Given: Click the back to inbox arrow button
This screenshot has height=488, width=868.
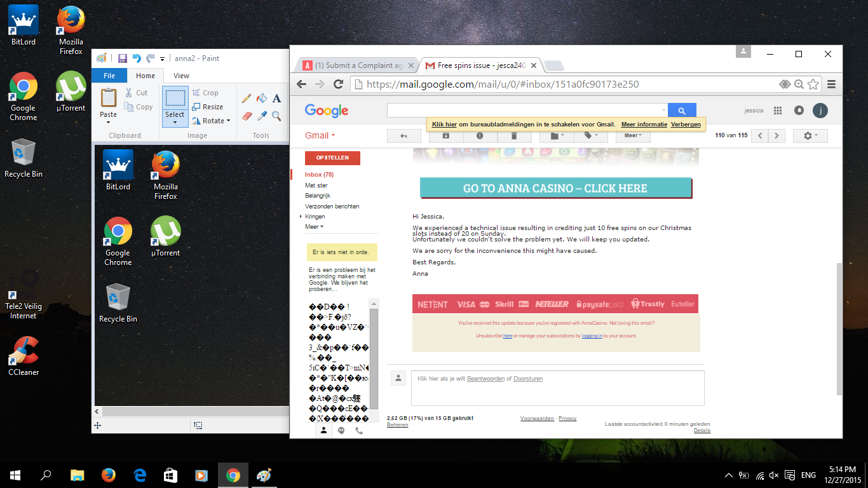Looking at the screenshot, I should pyautogui.click(x=403, y=135).
